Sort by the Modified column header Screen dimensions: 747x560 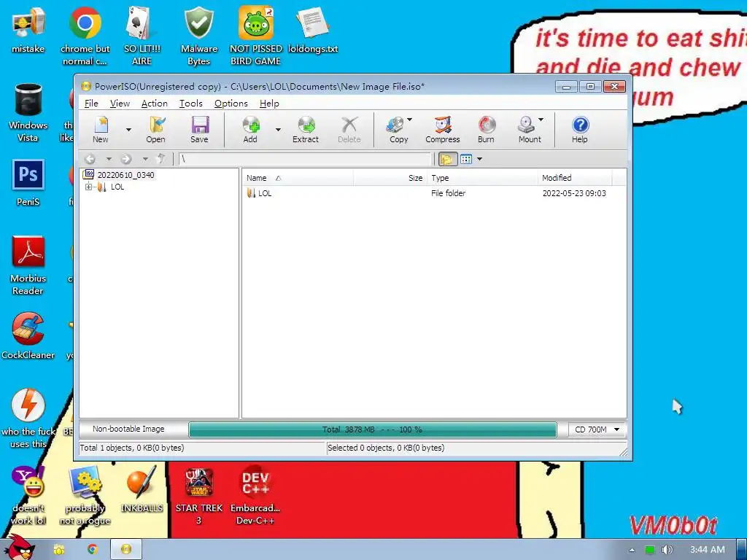tap(575, 178)
